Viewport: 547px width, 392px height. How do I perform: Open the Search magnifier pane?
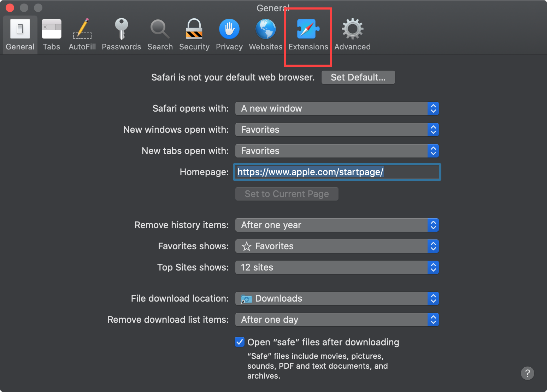coord(160,35)
